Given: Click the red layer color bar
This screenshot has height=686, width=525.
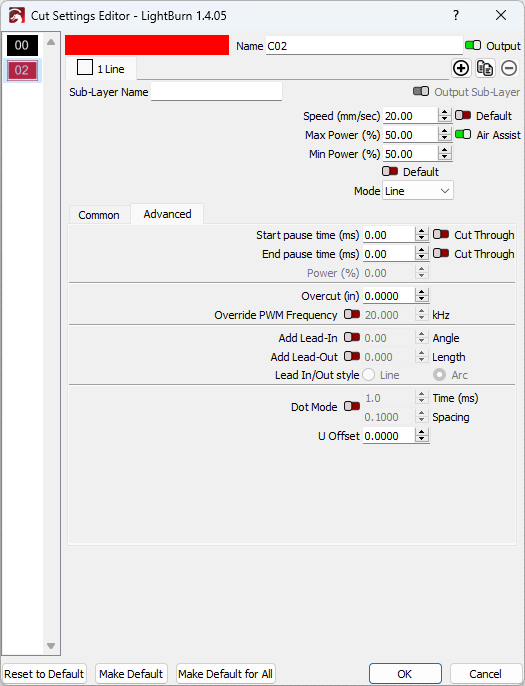Looking at the screenshot, I should pyautogui.click(x=147, y=45).
